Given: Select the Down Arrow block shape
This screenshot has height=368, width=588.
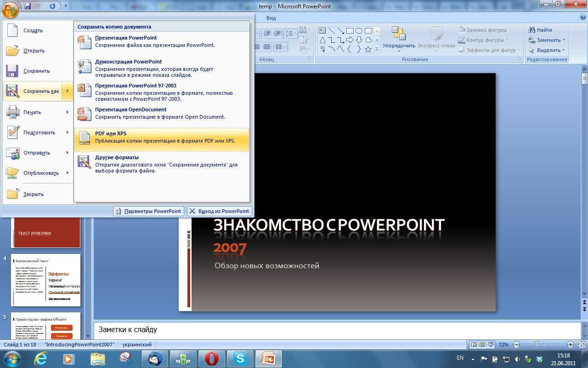Looking at the screenshot, I should point(359,40).
